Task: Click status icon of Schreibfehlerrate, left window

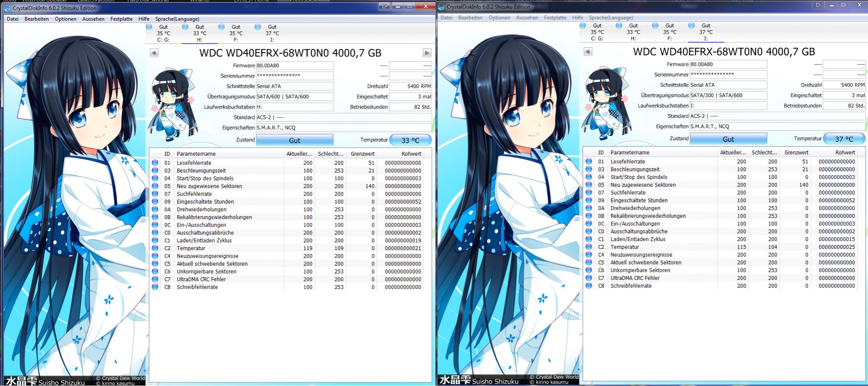Action: click(x=155, y=287)
